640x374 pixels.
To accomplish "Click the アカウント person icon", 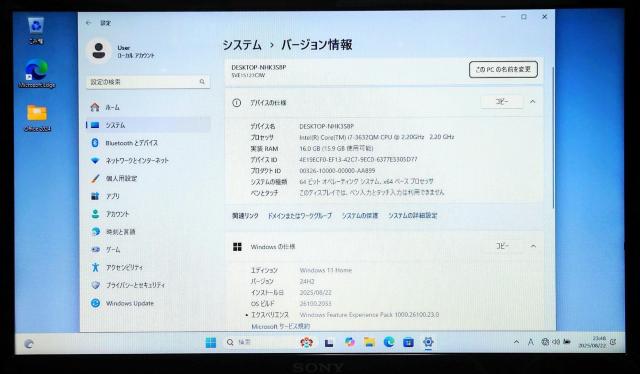I will (x=95, y=214).
